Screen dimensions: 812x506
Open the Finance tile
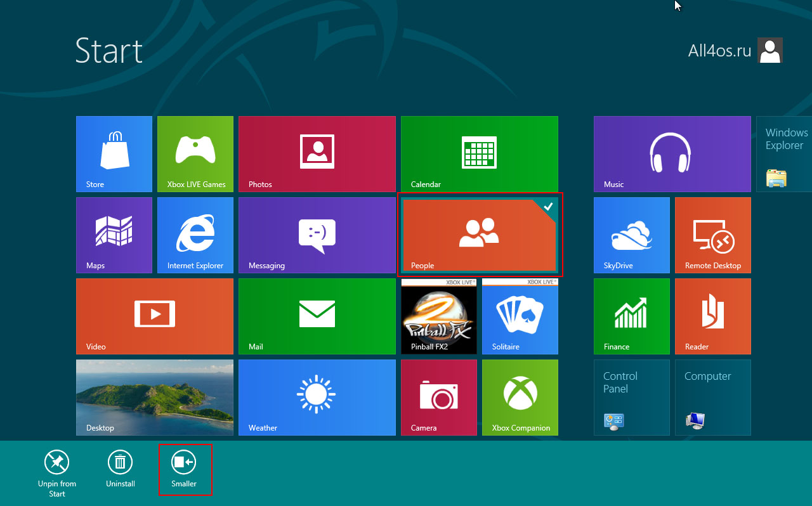point(632,316)
